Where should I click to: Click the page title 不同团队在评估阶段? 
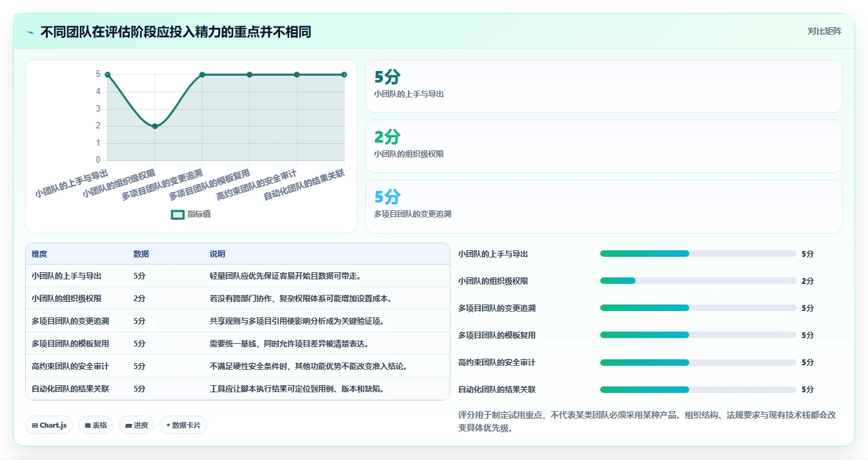tap(176, 32)
